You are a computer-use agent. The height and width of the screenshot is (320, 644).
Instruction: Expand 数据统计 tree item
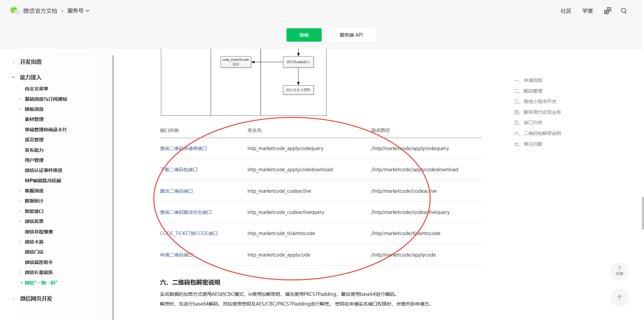(20, 201)
